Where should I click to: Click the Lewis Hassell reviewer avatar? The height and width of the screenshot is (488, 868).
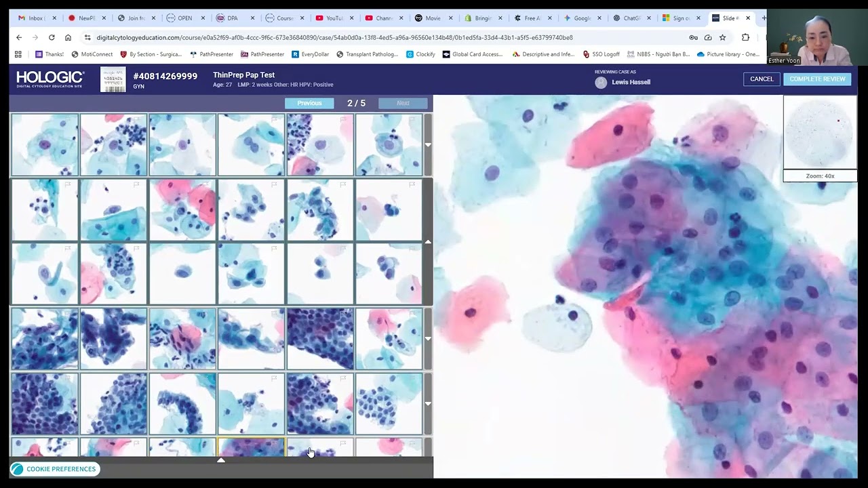click(x=601, y=83)
